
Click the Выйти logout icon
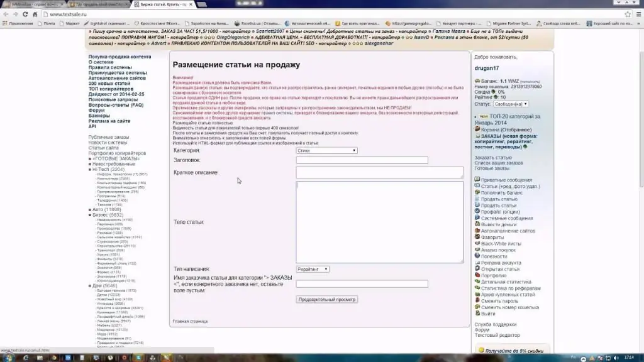(477, 313)
